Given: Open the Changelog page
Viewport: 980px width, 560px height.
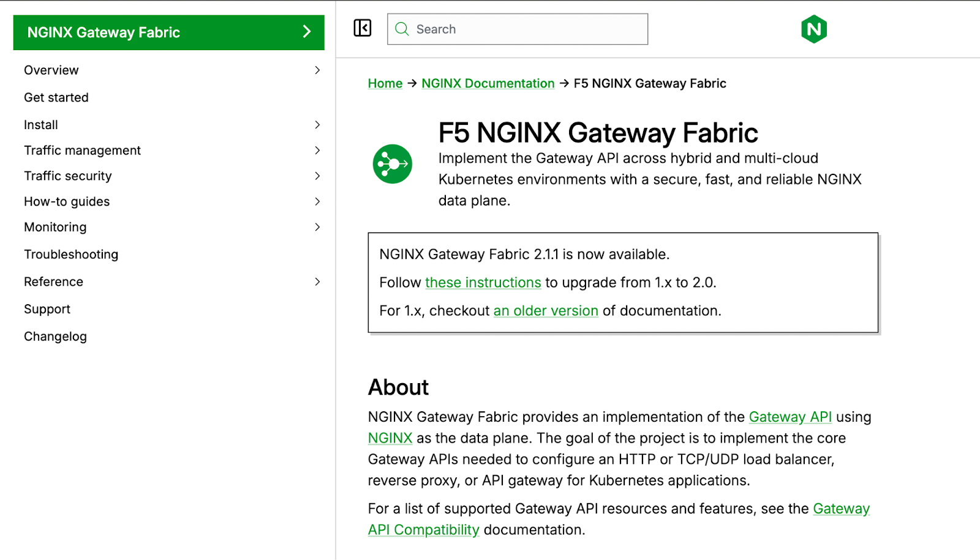Looking at the screenshot, I should pyautogui.click(x=55, y=337).
